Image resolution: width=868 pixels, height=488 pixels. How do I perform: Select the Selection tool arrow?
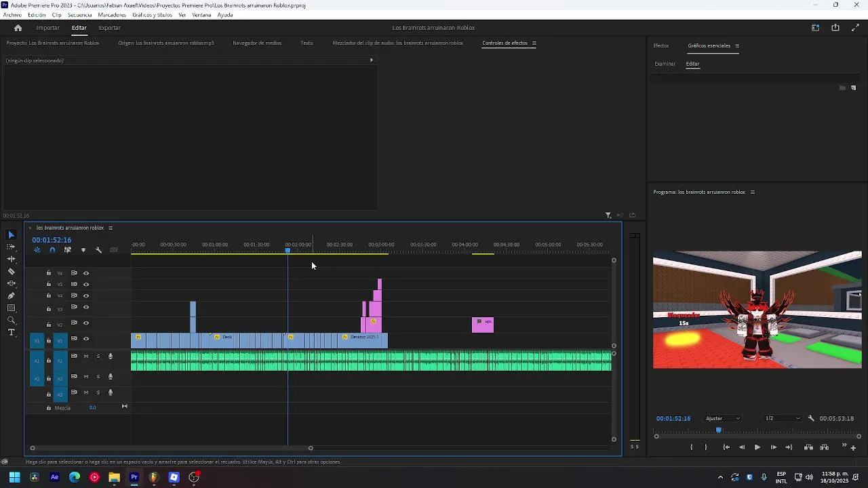click(11, 235)
